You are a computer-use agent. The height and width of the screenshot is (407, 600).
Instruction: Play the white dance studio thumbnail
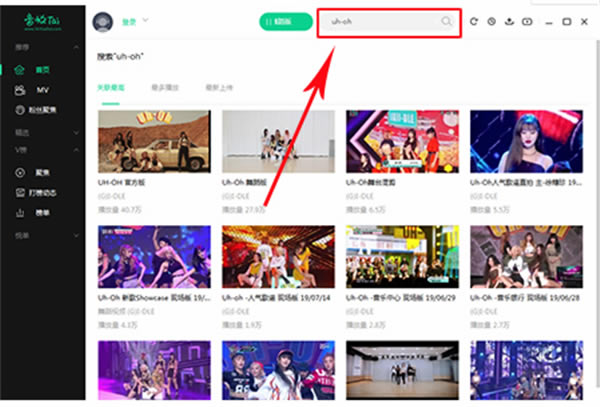point(278,142)
